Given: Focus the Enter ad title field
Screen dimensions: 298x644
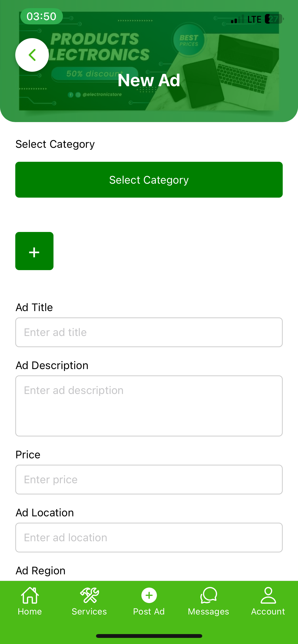Looking at the screenshot, I should [x=149, y=332].
